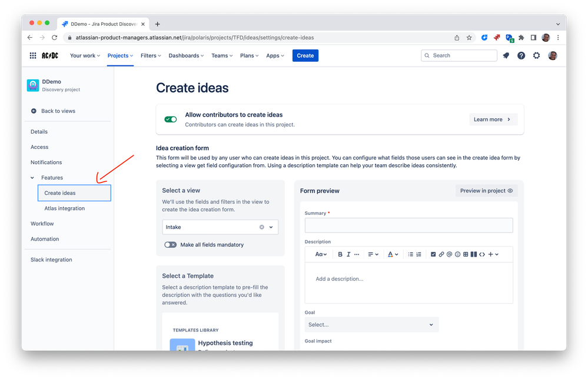588x379 pixels.
Task: Open Chrome three-dot menu
Action: pyautogui.click(x=558, y=38)
